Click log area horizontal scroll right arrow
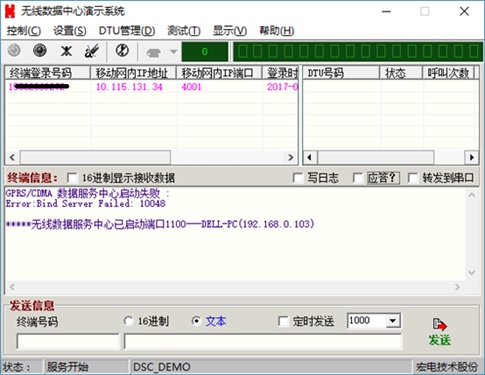The width and height of the screenshot is (485, 375). 458,287
